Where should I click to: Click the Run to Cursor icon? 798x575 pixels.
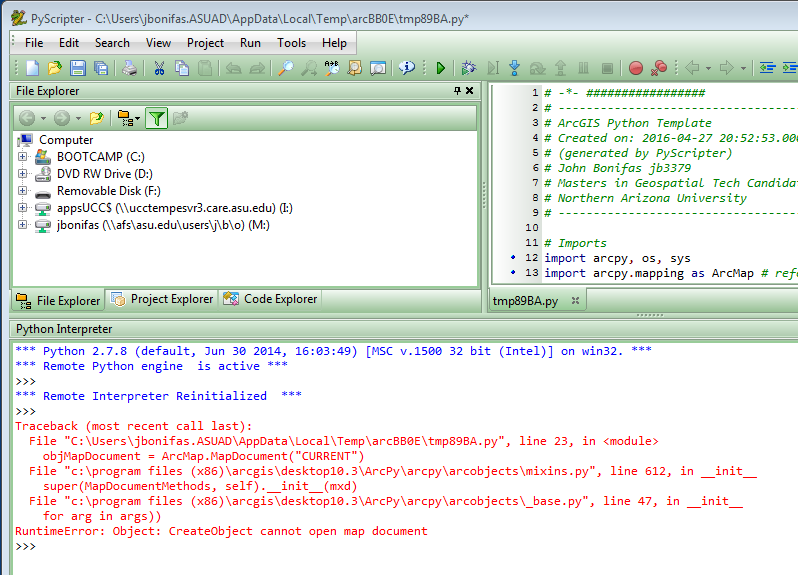pos(493,68)
